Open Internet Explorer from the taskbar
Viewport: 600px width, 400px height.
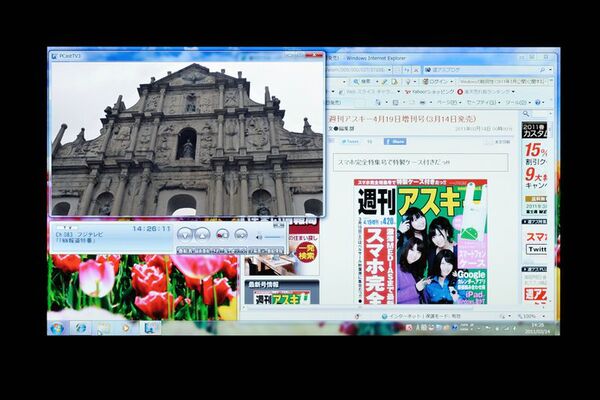pos(80,328)
